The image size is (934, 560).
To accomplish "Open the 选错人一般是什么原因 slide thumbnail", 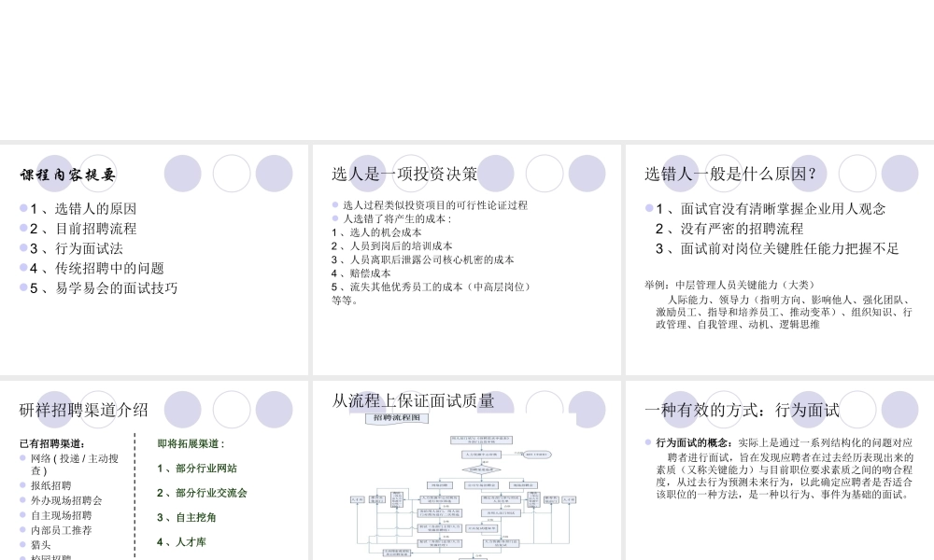I will (x=780, y=259).
